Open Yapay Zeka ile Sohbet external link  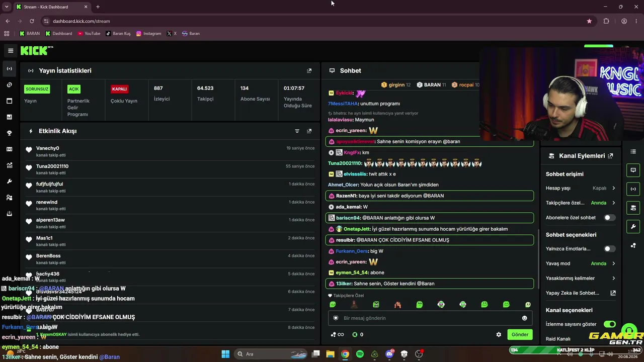point(613,293)
